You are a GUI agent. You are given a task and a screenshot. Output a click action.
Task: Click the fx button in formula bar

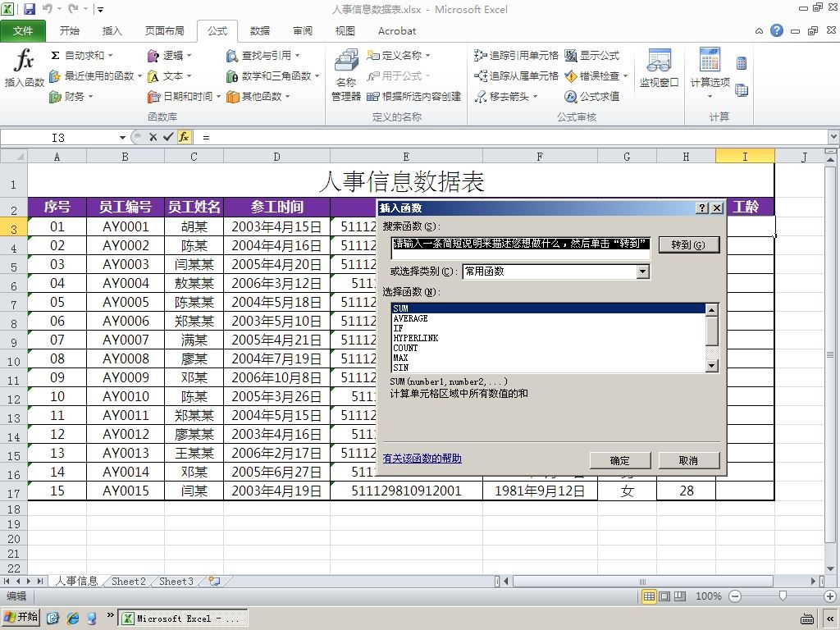pos(184,137)
